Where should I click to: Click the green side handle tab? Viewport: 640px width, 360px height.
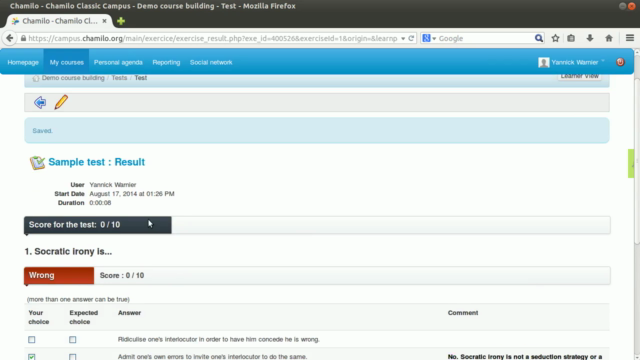(631, 164)
